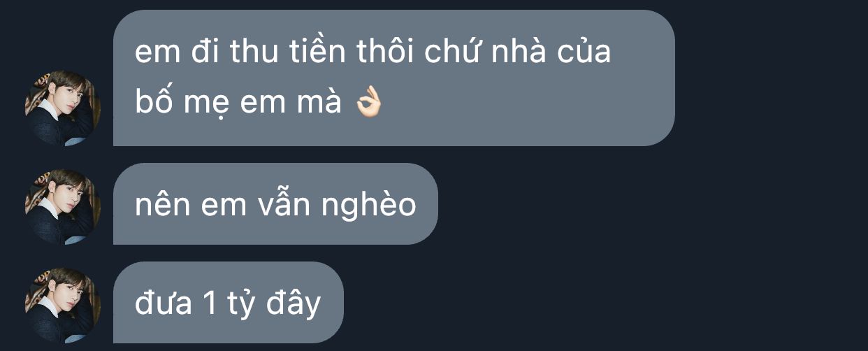Image resolution: width=868 pixels, height=351 pixels.
Task: Click the OK hand emoji in the message
Action: [368, 103]
